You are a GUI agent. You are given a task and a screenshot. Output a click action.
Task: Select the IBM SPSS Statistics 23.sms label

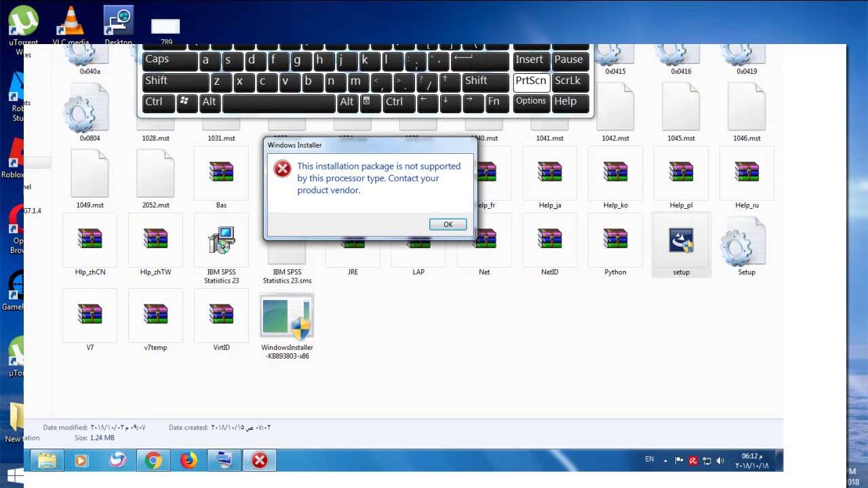coord(287,276)
